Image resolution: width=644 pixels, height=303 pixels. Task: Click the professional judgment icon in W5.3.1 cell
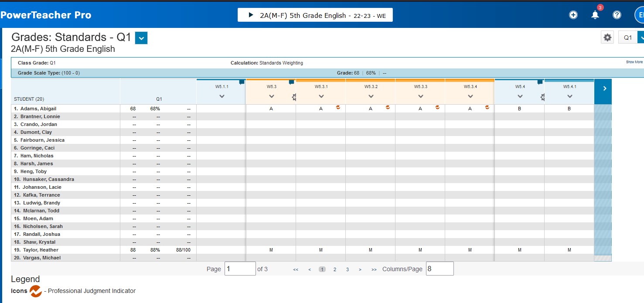pyautogui.click(x=338, y=107)
